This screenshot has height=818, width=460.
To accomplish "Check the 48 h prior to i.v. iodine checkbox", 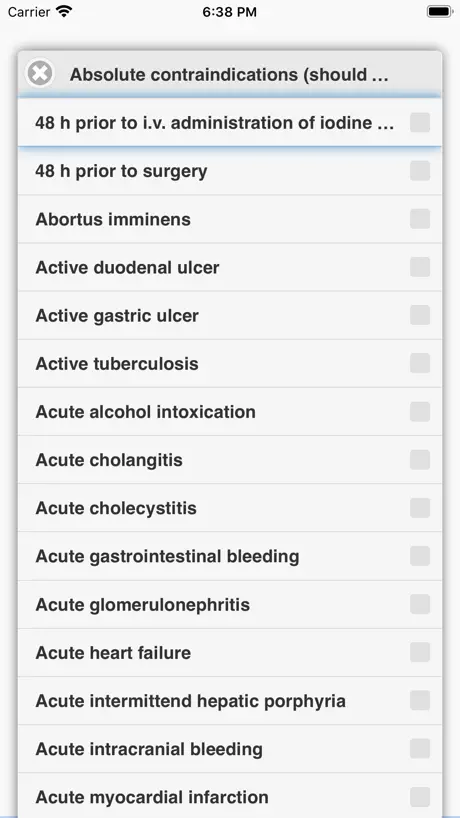I will pyautogui.click(x=420, y=123).
